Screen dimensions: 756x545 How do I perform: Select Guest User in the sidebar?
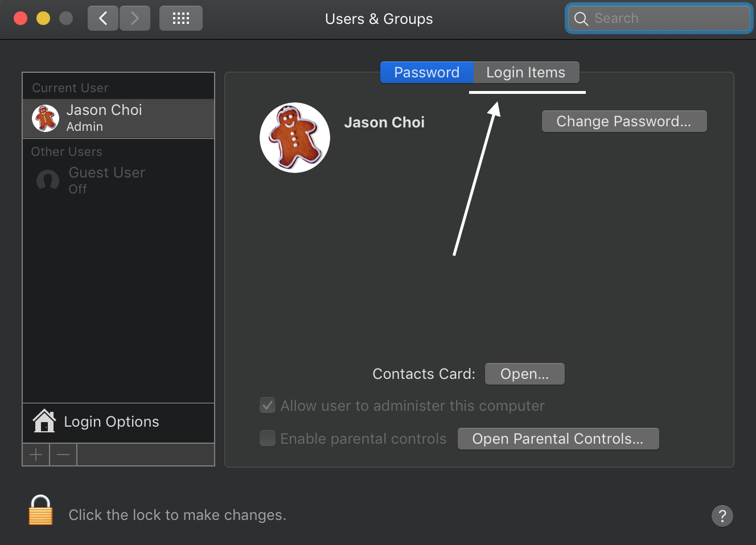click(x=118, y=180)
